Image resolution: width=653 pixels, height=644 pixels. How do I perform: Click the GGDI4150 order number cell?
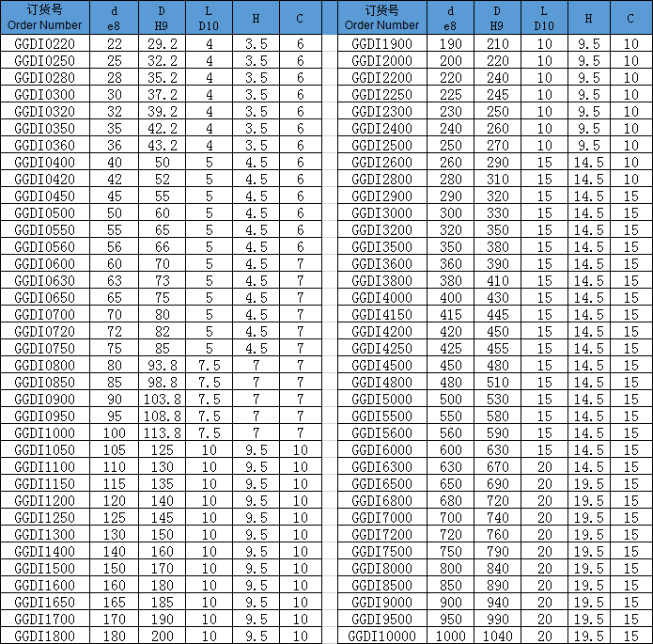(x=381, y=315)
